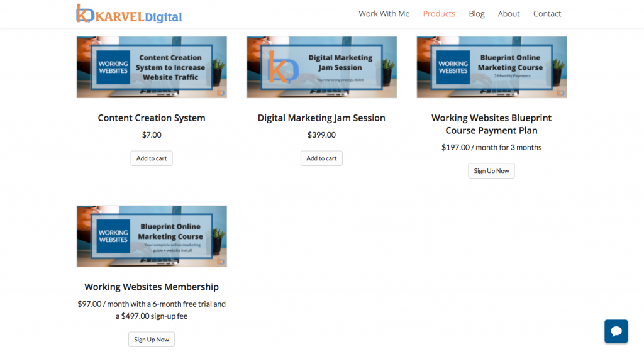Click the Working Websites Membership product image
This screenshot has width=644, height=359.
[x=152, y=236]
